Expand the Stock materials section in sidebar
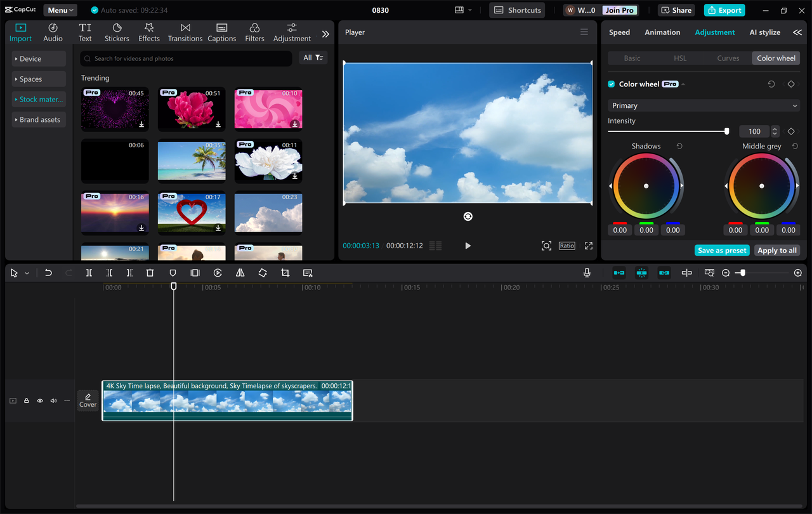 [39, 99]
